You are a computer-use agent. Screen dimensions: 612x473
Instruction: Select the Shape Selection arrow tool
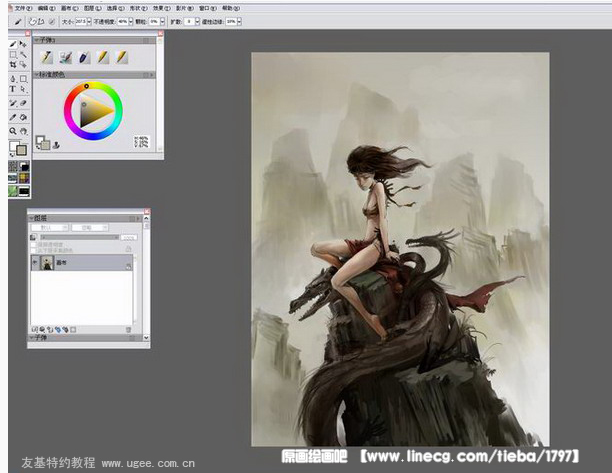point(23,89)
